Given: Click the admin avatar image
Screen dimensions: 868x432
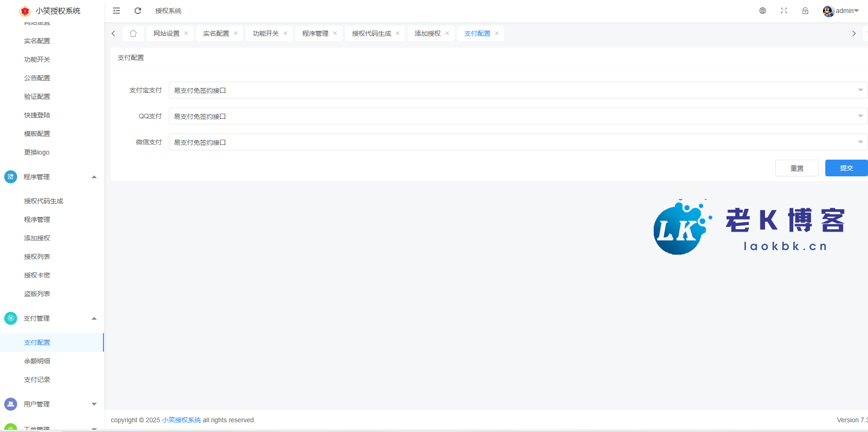Looking at the screenshot, I should (829, 11).
